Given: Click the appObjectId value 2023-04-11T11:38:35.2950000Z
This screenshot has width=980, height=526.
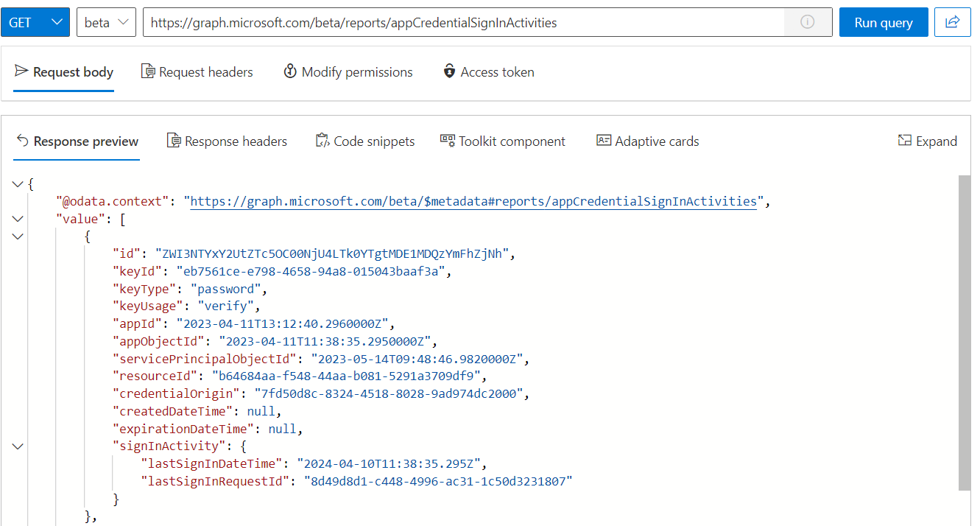Looking at the screenshot, I should pos(327,342).
